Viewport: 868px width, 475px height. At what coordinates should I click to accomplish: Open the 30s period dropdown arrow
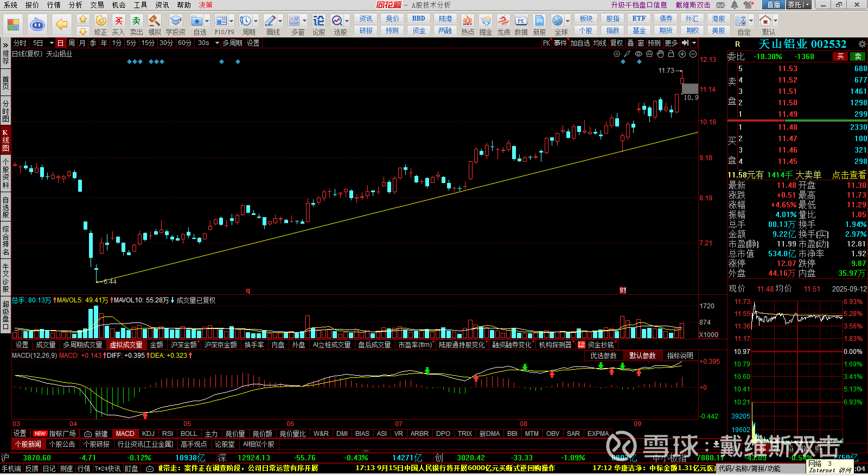[217, 43]
